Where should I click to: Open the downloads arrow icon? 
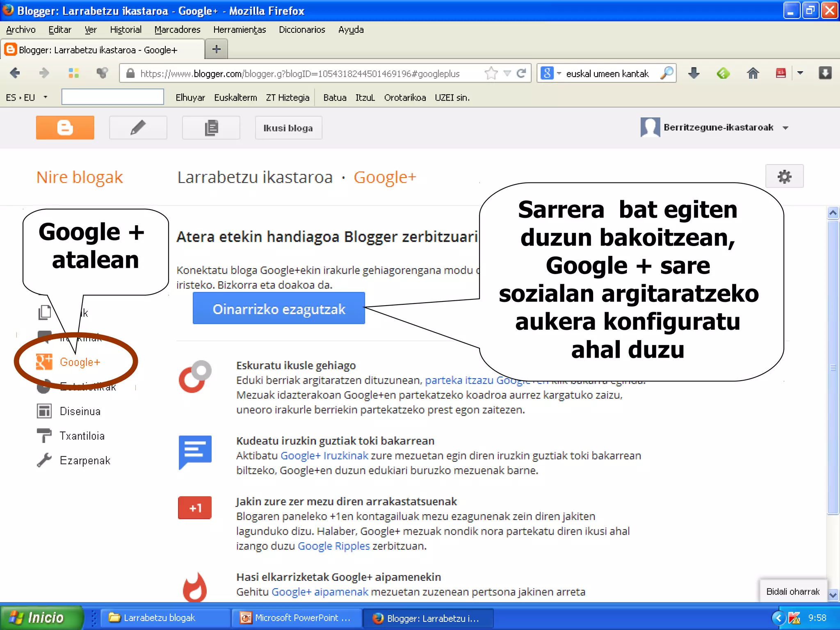[x=694, y=73]
